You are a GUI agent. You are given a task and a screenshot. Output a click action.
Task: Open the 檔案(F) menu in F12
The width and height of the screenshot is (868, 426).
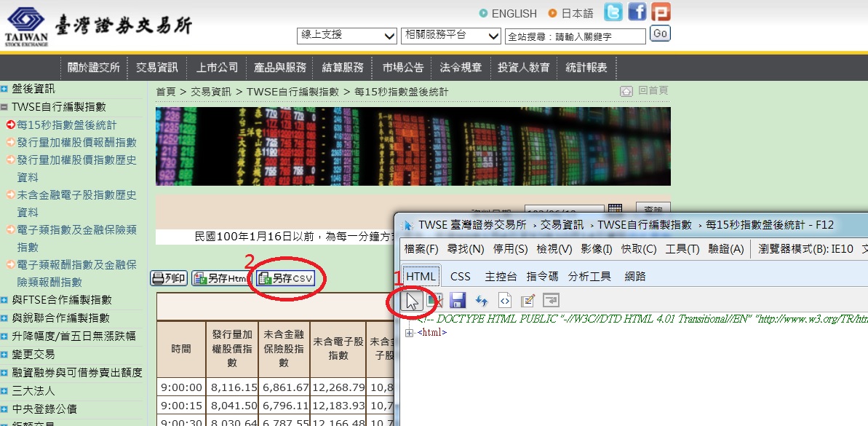pyautogui.click(x=421, y=249)
